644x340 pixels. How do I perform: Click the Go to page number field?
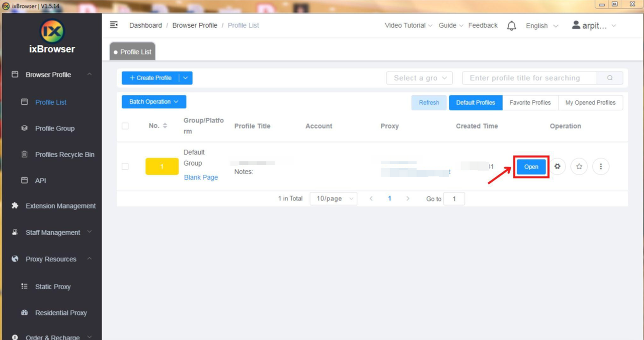(454, 198)
